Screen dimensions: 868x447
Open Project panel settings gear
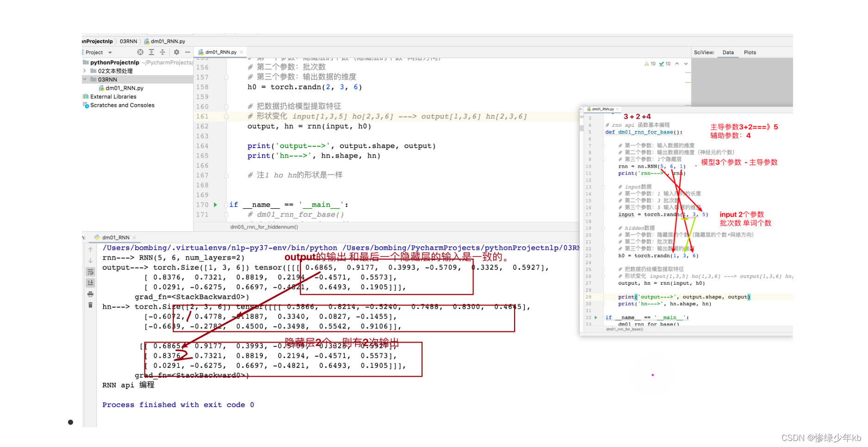(x=176, y=52)
